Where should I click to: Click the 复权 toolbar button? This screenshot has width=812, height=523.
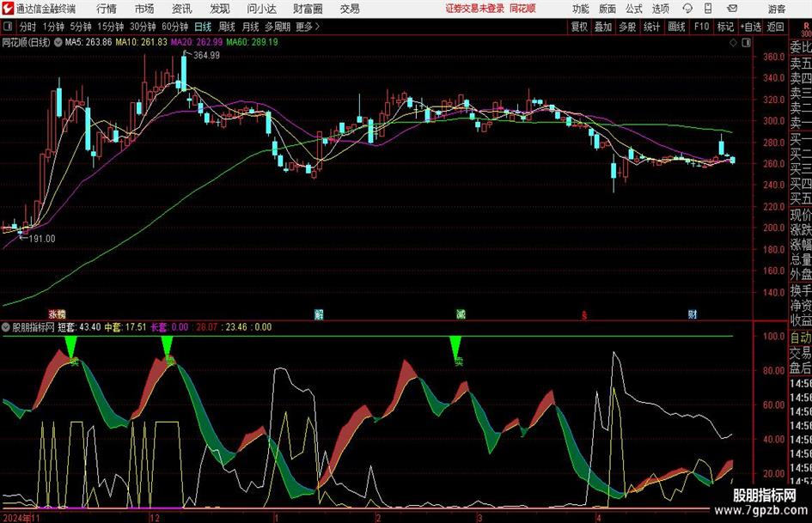pyautogui.click(x=579, y=27)
